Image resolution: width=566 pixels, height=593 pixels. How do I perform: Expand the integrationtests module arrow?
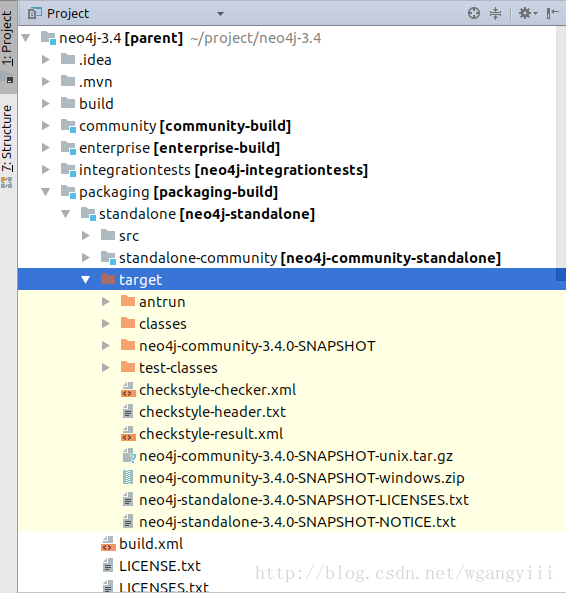[x=46, y=170]
